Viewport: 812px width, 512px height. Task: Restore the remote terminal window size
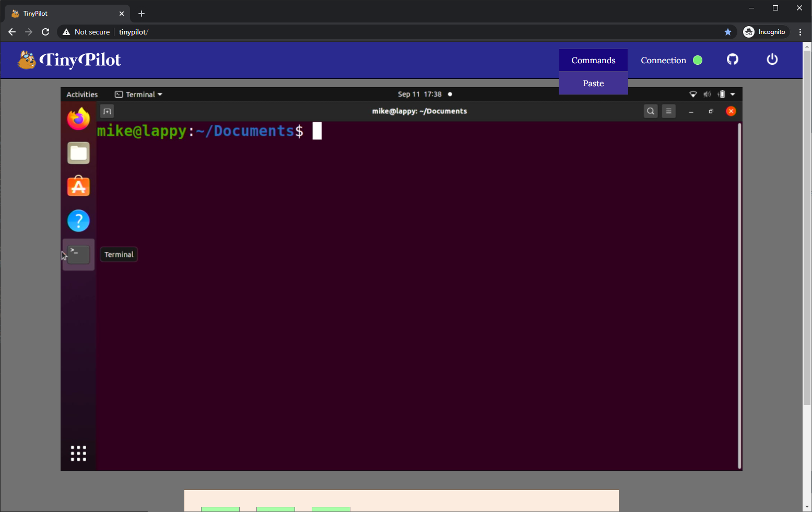click(x=711, y=111)
